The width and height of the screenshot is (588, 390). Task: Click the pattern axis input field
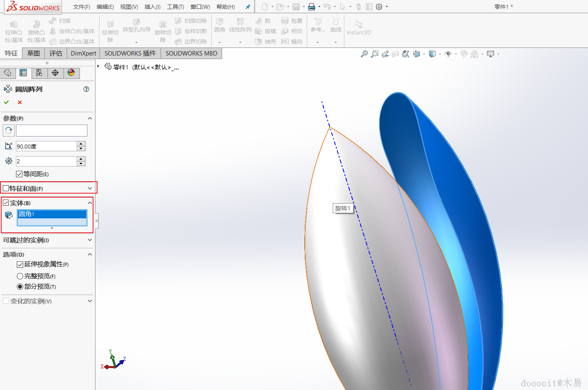pyautogui.click(x=52, y=131)
